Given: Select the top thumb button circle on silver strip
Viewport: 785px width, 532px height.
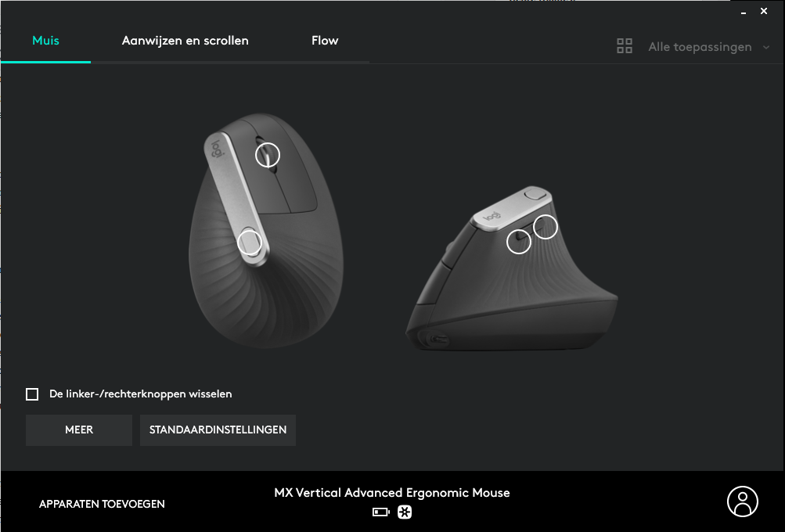Looking at the screenshot, I should pos(250,243).
